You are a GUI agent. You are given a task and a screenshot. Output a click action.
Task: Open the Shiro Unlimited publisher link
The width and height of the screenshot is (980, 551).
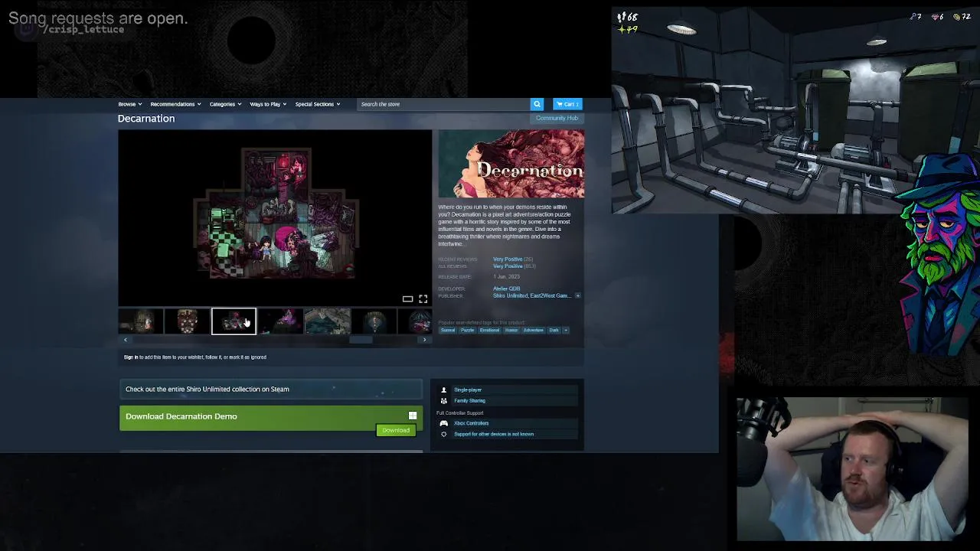pyautogui.click(x=511, y=295)
